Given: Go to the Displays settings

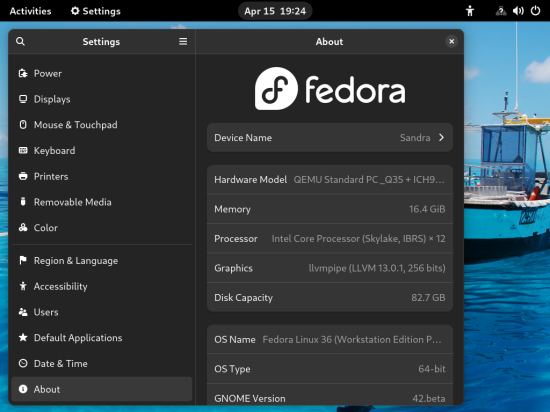Looking at the screenshot, I should (102, 99).
